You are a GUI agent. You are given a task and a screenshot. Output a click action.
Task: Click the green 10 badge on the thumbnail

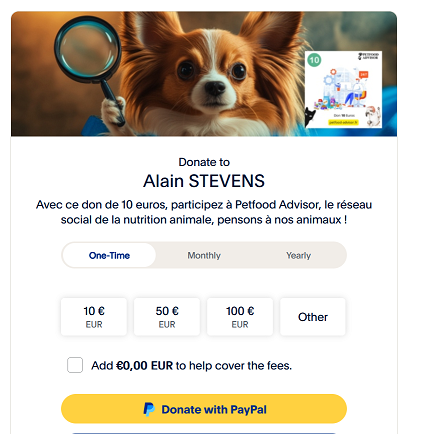(x=314, y=60)
